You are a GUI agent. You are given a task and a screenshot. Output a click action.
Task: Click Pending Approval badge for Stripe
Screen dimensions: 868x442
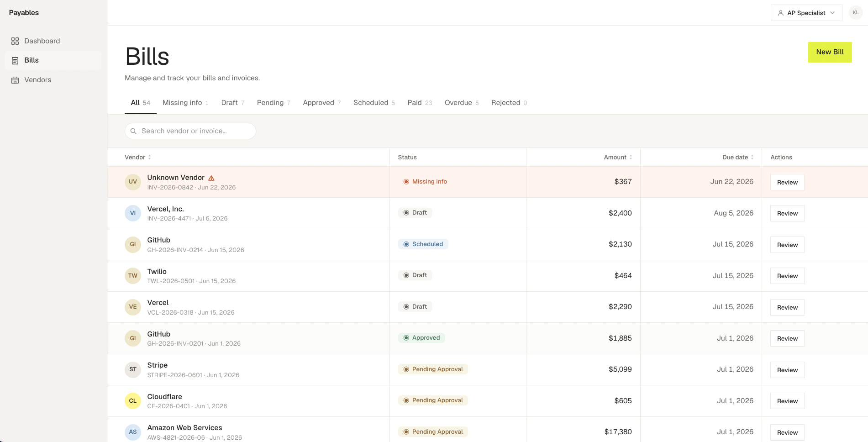click(x=433, y=369)
